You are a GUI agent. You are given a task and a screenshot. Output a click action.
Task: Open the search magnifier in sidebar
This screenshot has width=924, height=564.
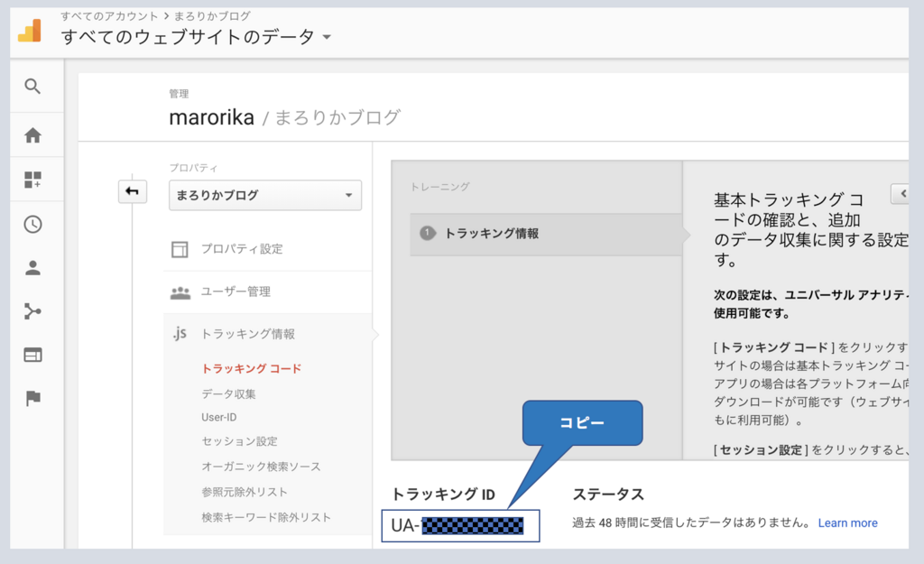(33, 87)
